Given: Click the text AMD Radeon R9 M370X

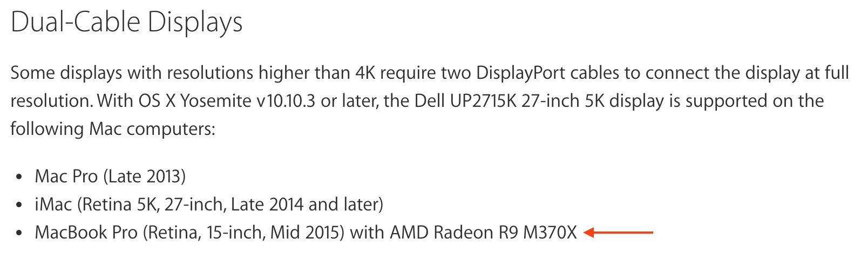Looking at the screenshot, I should [x=483, y=233].
